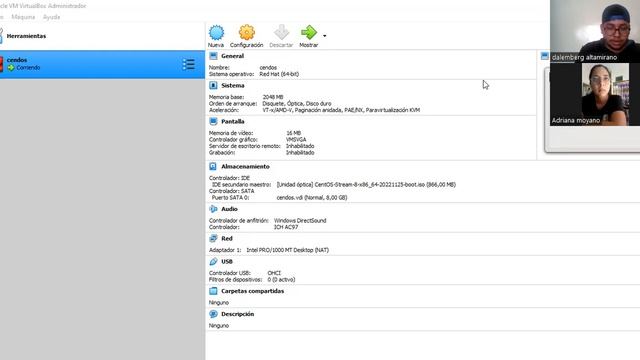The image size is (640, 360).
Task: Click the OHCI USB controller value
Action: pos(274,273)
